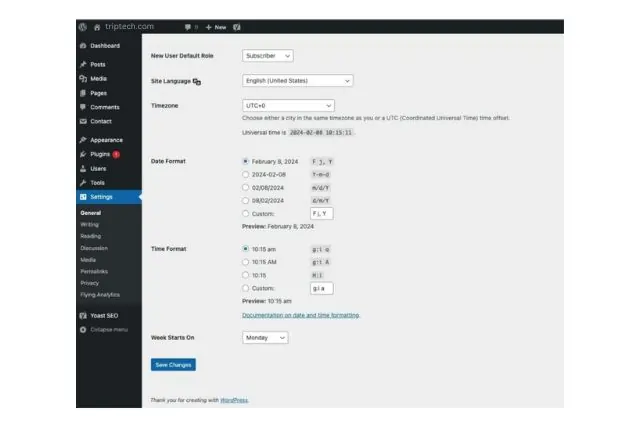The width and height of the screenshot is (640, 427).
Task: Click the Appearance paintbrush icon
Action: pyautogui.click(x=83, y=140)
